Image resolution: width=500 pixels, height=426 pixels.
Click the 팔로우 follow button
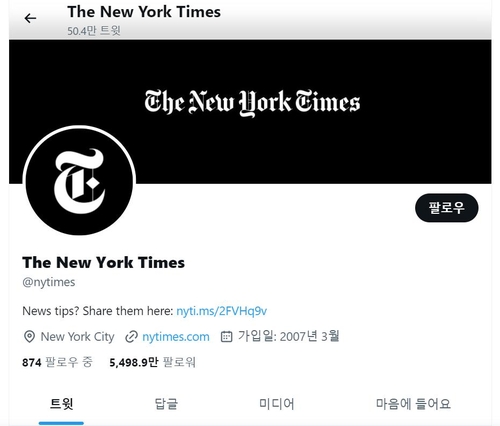tap(446, 208)
